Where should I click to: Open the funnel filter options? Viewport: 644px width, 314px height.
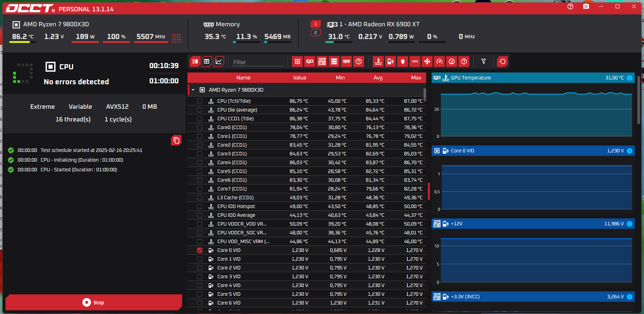click(483, 61)
